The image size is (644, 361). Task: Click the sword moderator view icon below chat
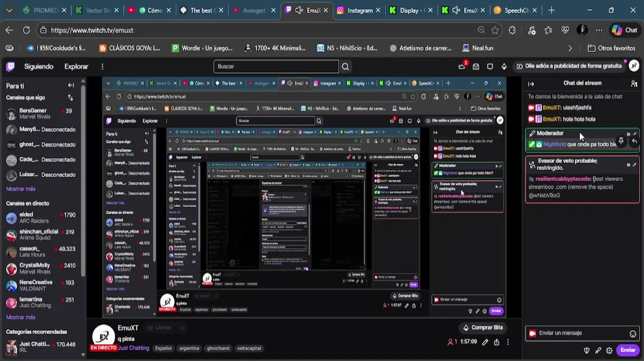click(x=598, y=350)
